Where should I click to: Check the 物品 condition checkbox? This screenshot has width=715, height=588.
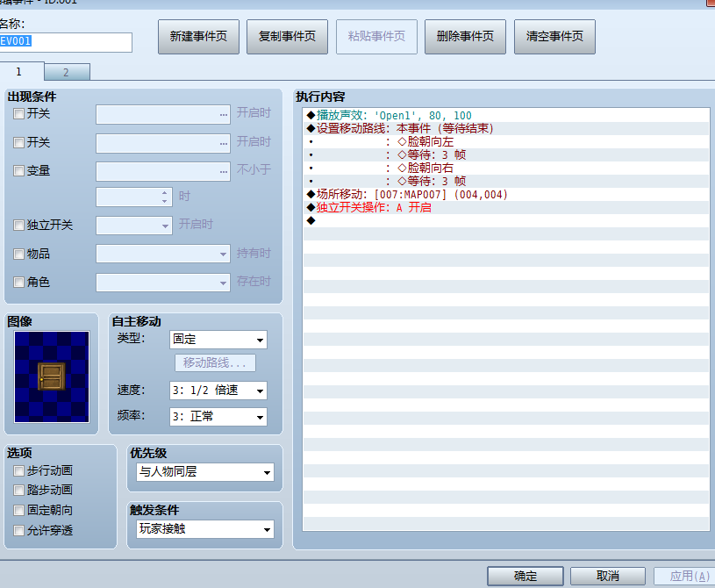pos(19,254)
